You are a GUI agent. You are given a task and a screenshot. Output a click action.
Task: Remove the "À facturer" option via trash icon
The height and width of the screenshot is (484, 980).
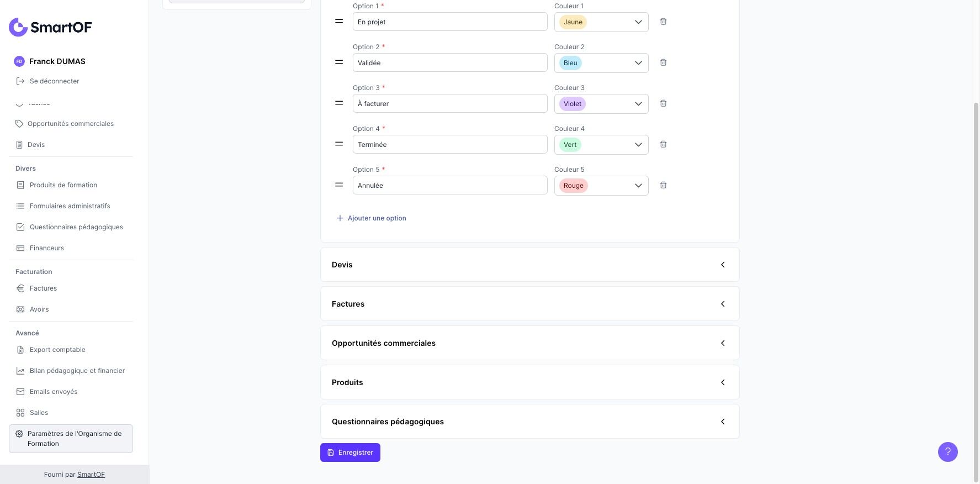tap(663, 103)
